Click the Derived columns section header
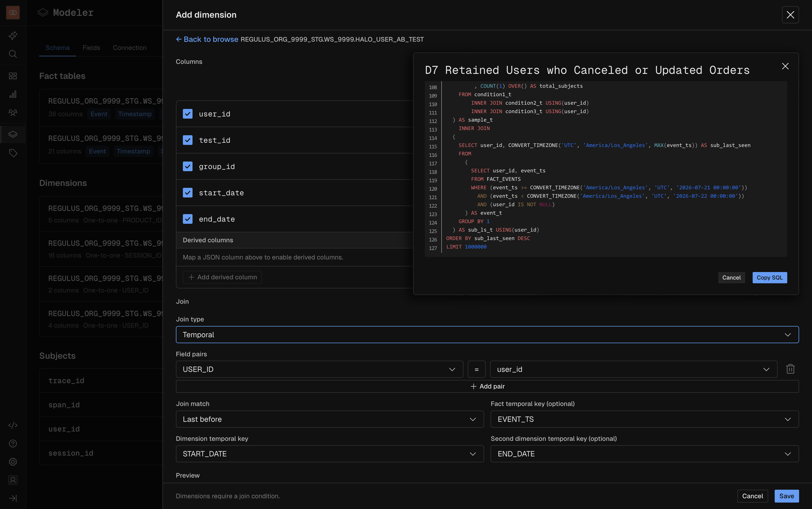Viewport: 812px width, 509px height. pos(294,240)
